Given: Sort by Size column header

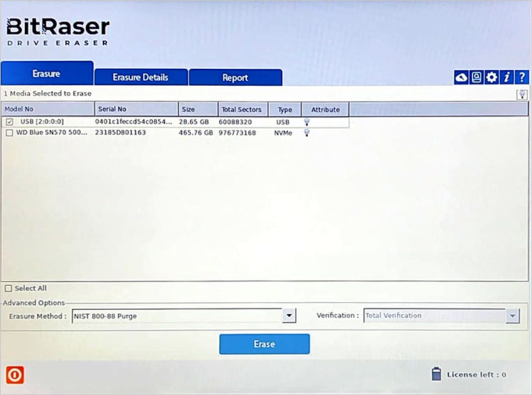Looking at the screenshot, I should pyautogui.click(x=198, y=109).
